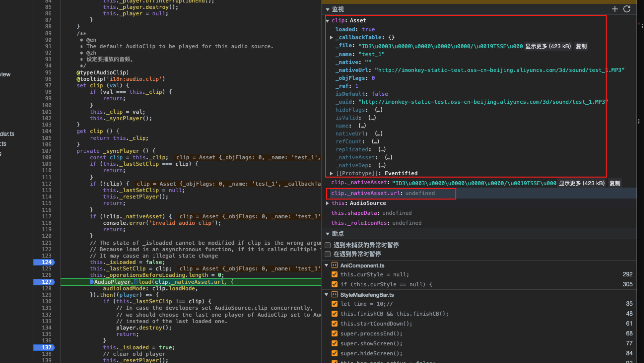Viewport: 644px width, 363px height.
Task: Expand 'this: AudioSource' watch entry
Action: [x=328, y=203]
